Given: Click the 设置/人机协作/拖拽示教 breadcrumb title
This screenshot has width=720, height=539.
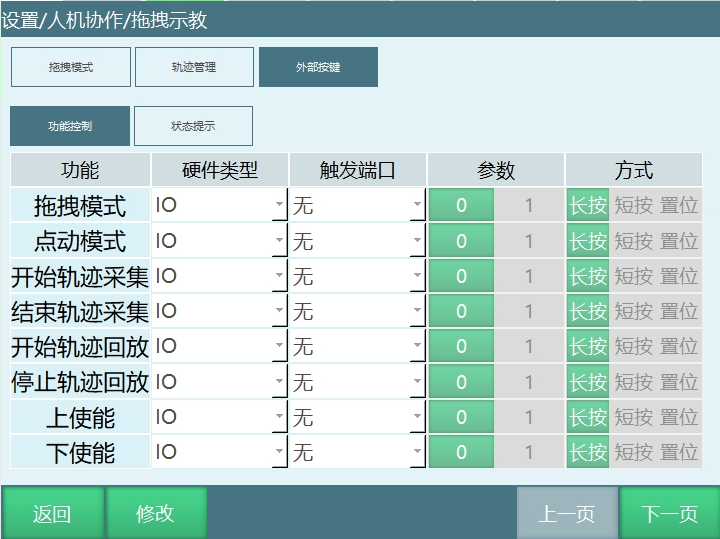Looking at the screenshot, I should pos(105,20).
